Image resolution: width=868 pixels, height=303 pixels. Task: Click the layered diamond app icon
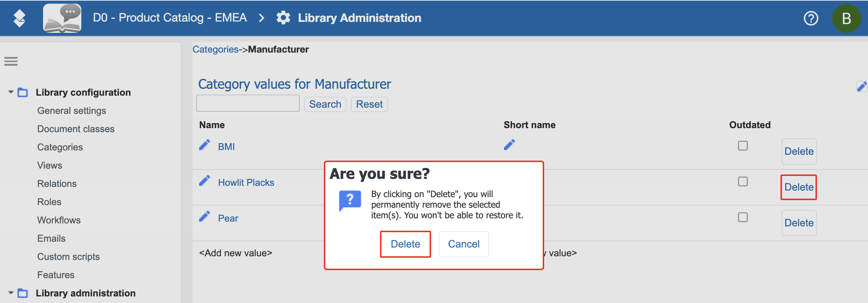point(19,18)
